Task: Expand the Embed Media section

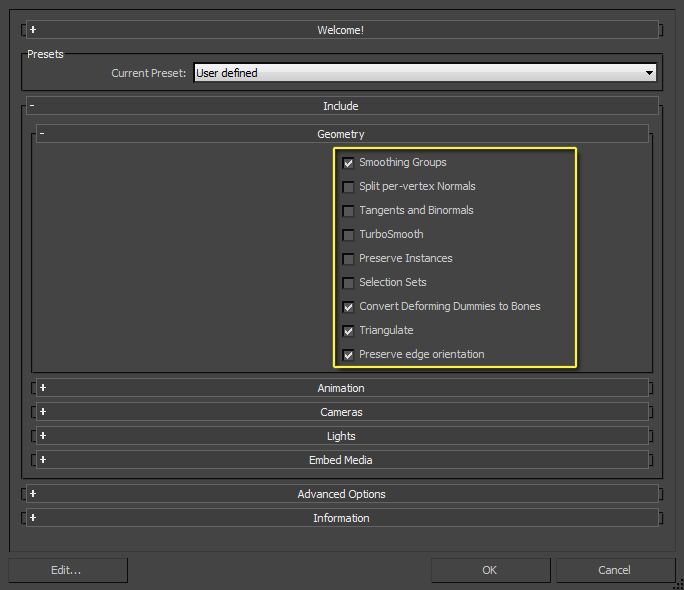Action: (x=340, y=460)
